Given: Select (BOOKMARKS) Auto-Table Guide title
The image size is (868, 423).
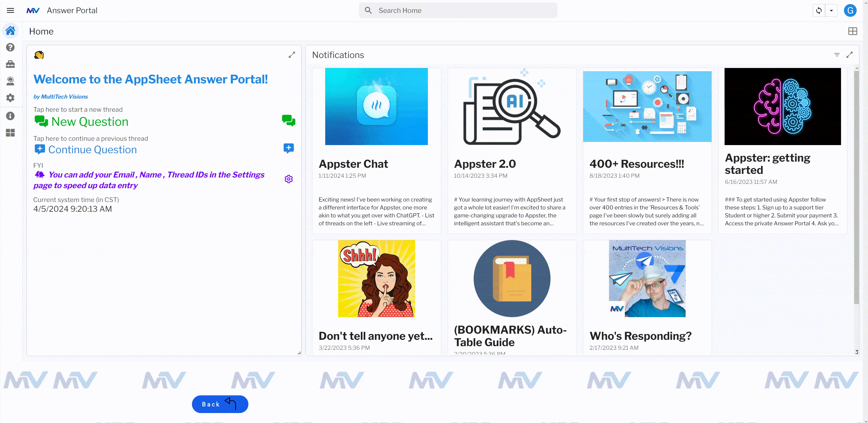Looking at the screenshot, I should pyautogui.click(x=510, y=336).
